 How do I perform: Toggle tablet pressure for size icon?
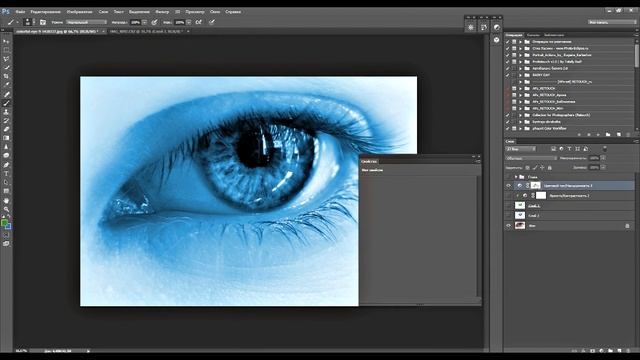(212, 22)
